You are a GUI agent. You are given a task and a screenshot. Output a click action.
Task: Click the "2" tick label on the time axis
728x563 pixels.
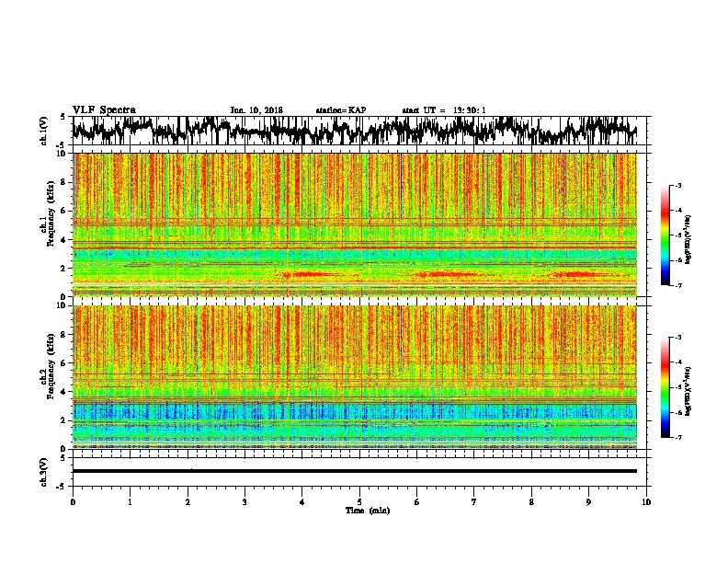coord(188,502)
